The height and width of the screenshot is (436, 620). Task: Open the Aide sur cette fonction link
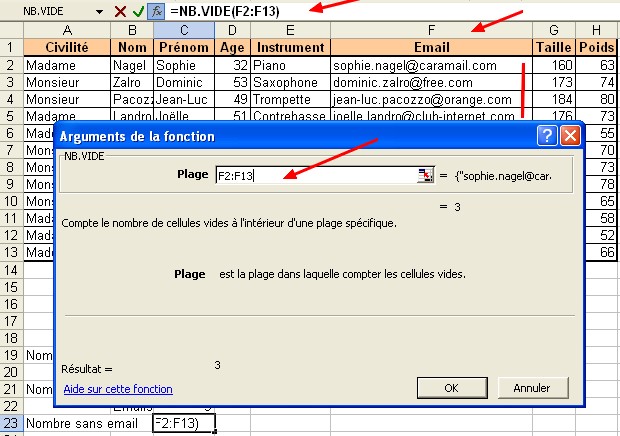tap(117, 389)
